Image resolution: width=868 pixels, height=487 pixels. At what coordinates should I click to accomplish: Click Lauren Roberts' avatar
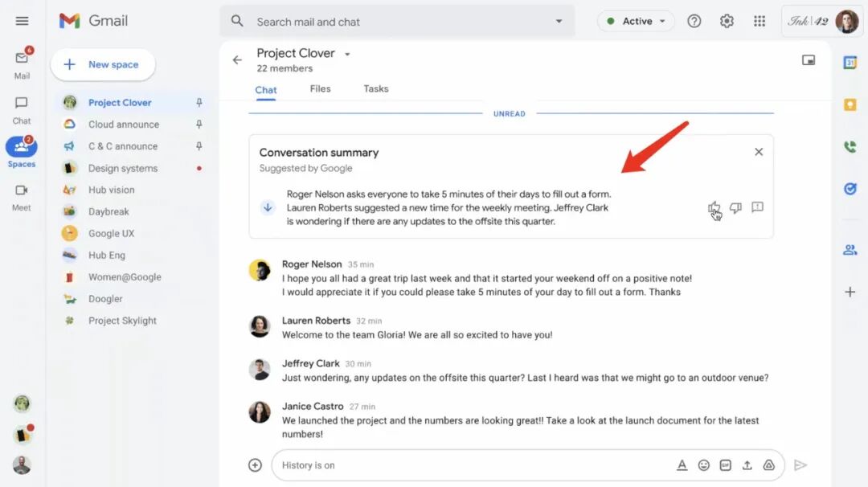tap(259, 326)
